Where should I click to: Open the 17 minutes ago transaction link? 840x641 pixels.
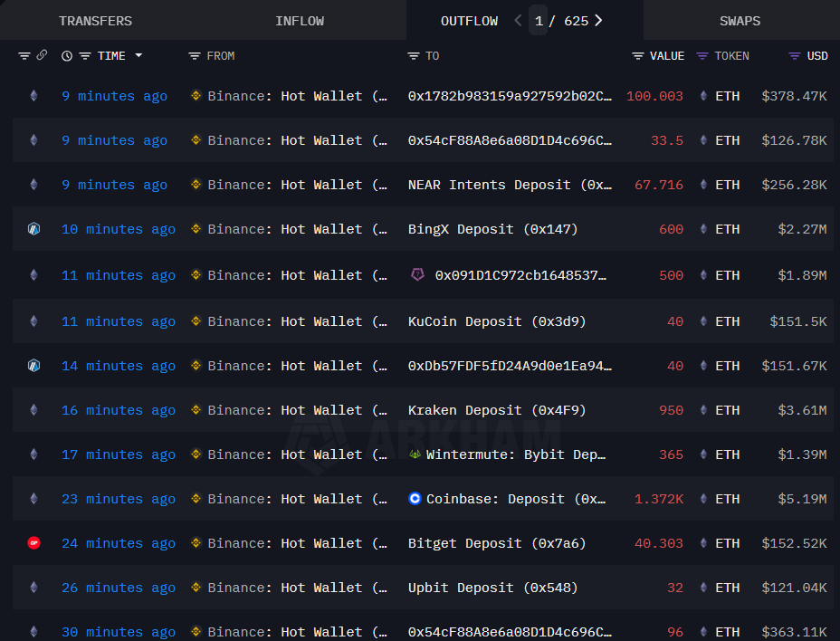click(x=119, y=455)
